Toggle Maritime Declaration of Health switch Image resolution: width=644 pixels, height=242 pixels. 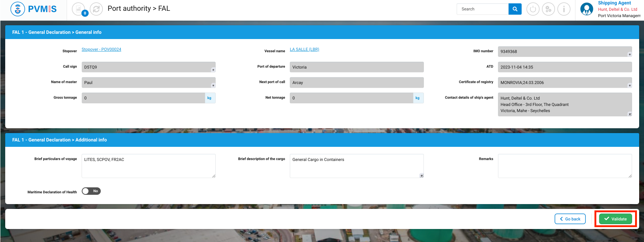[91, 191]
